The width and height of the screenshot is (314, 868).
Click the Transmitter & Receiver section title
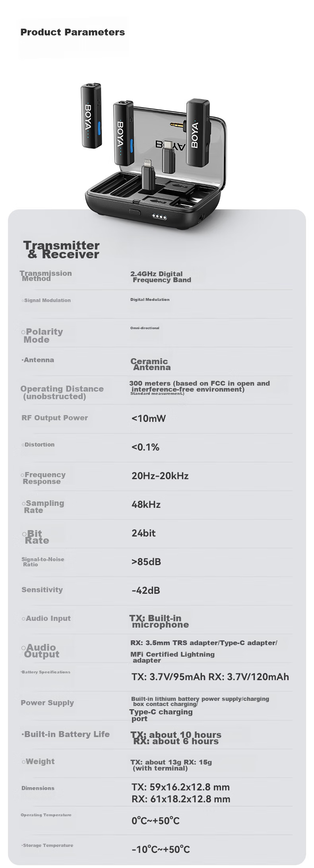click(x=61, y=250)
